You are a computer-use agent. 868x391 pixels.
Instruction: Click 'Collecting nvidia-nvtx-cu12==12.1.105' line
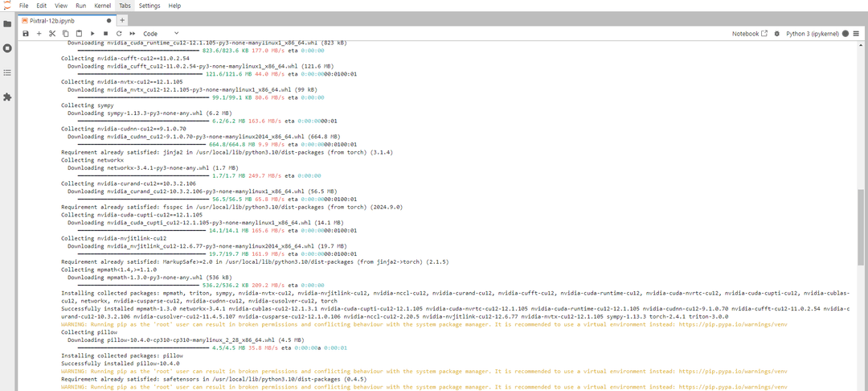tap(122, 81)
